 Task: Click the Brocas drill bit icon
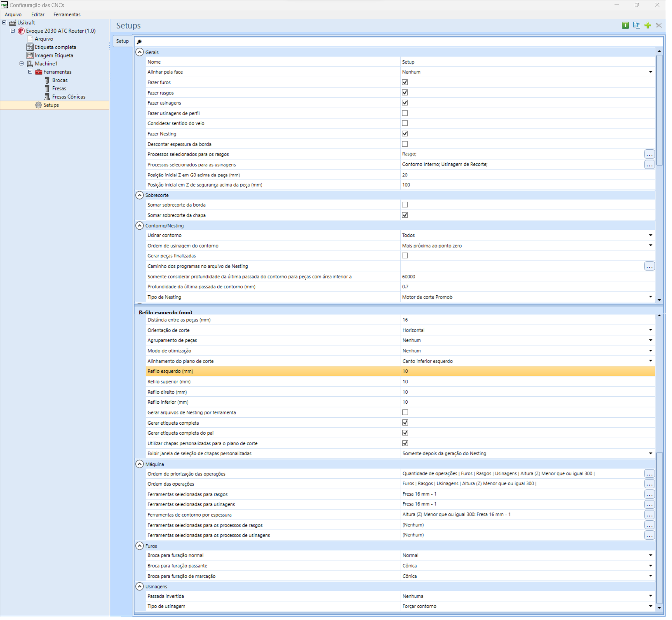[x=48, y=81]
